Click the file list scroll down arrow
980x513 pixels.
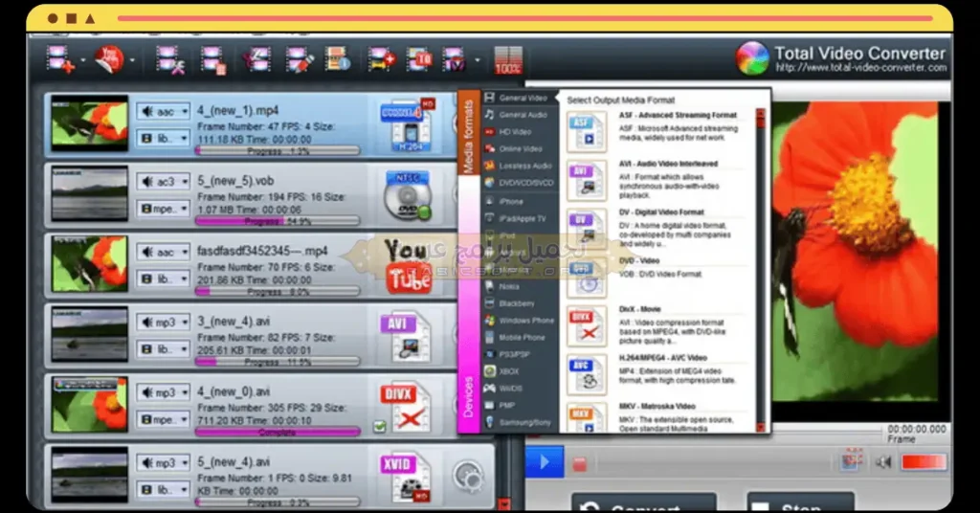[x=504, y=503]
